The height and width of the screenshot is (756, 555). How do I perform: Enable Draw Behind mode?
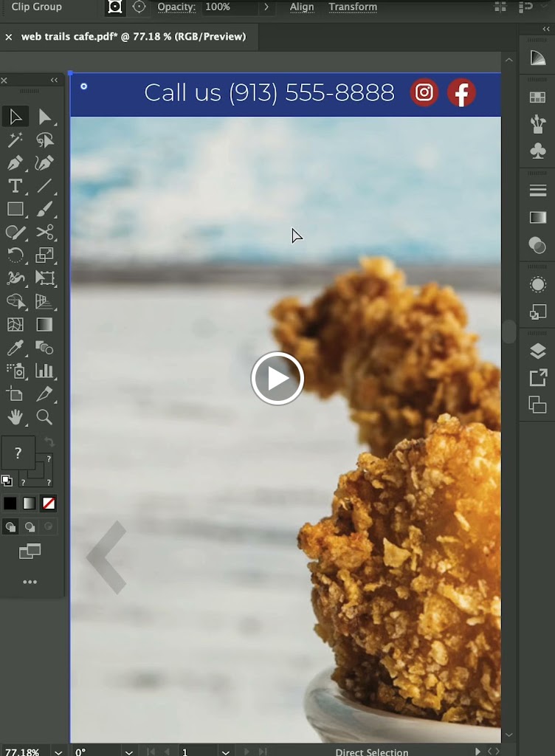point(30,526)
